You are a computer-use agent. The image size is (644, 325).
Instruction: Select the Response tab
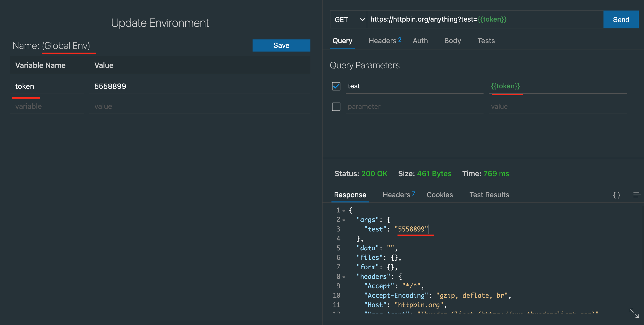coord(350,195)
